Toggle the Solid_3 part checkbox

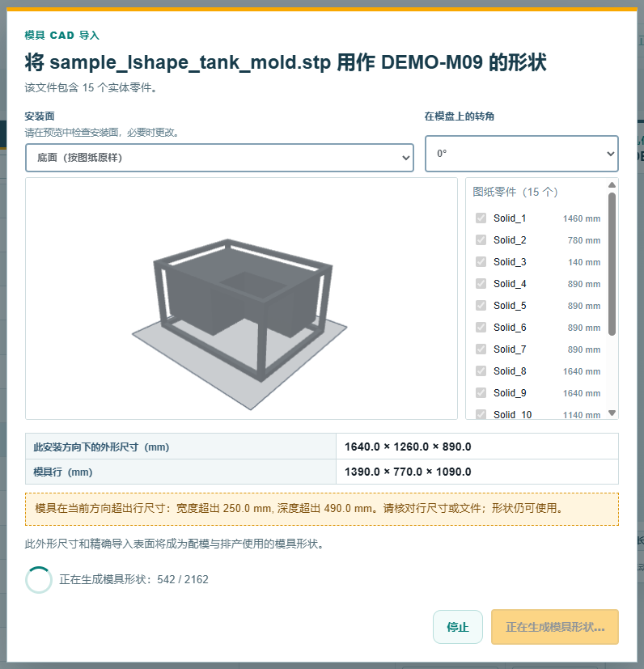pos(481,261)
